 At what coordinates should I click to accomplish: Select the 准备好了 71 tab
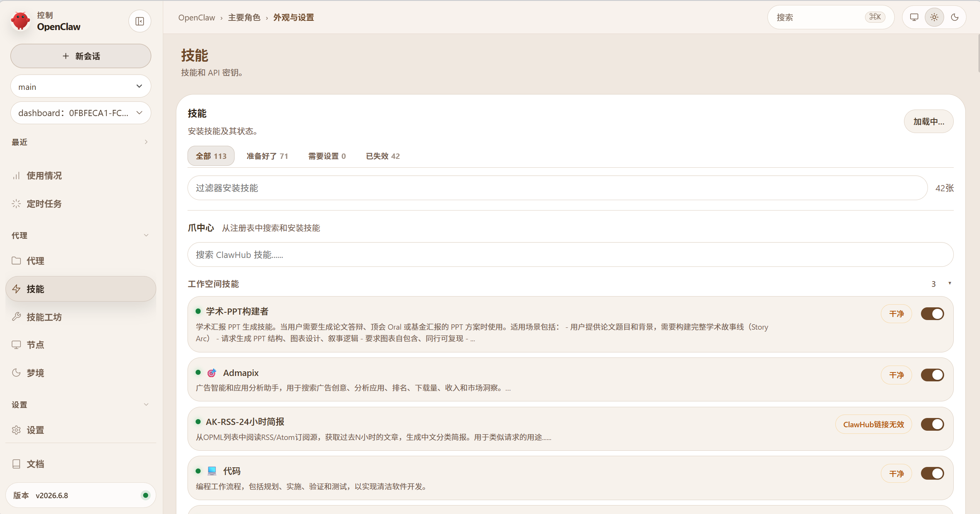(x=267, y=156)
